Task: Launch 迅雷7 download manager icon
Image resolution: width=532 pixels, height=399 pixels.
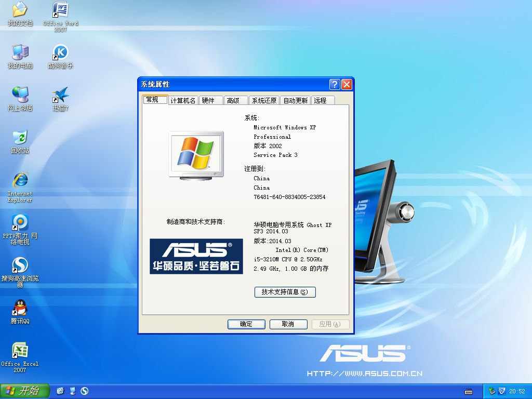Action: (x=61, y=95)
